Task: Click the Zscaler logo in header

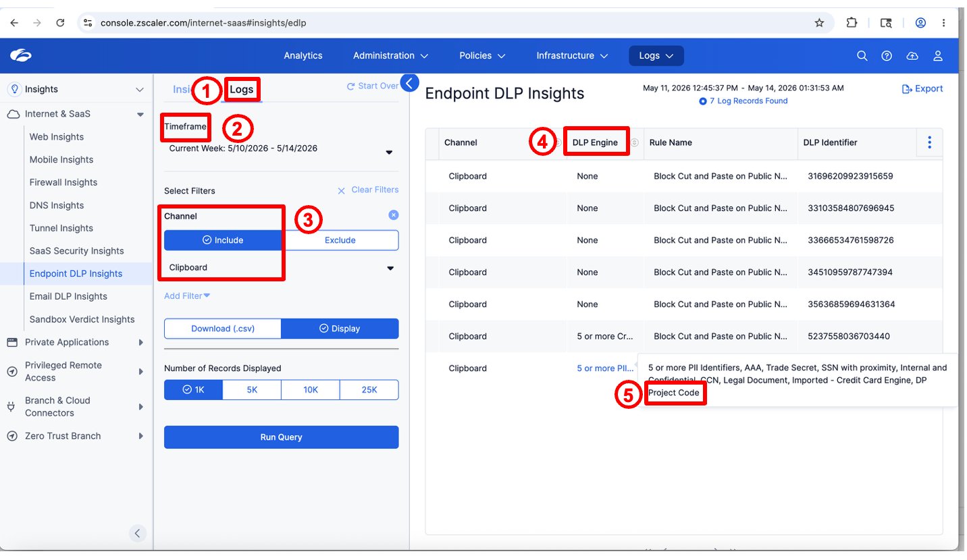Action: (x=20, y=56)
